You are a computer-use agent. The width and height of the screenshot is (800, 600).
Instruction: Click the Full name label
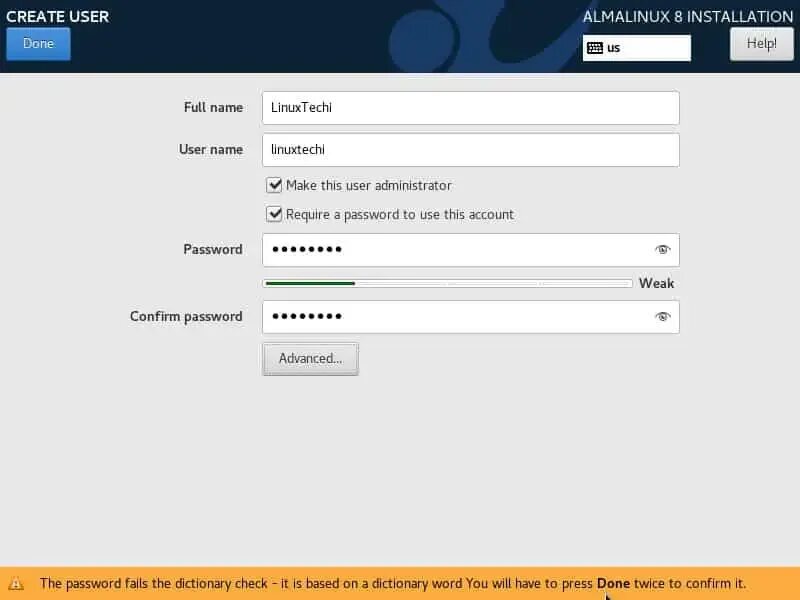click(213, 107)
